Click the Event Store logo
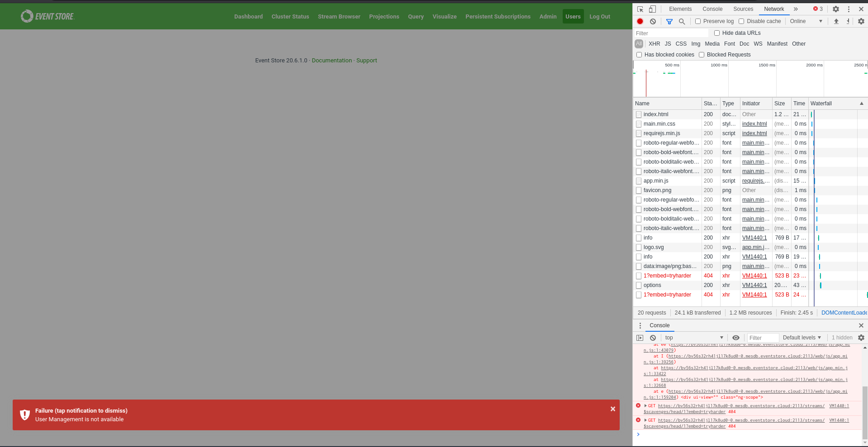Image resolution: width=868 pixels, height=447 pixels. tap(47, 16)
